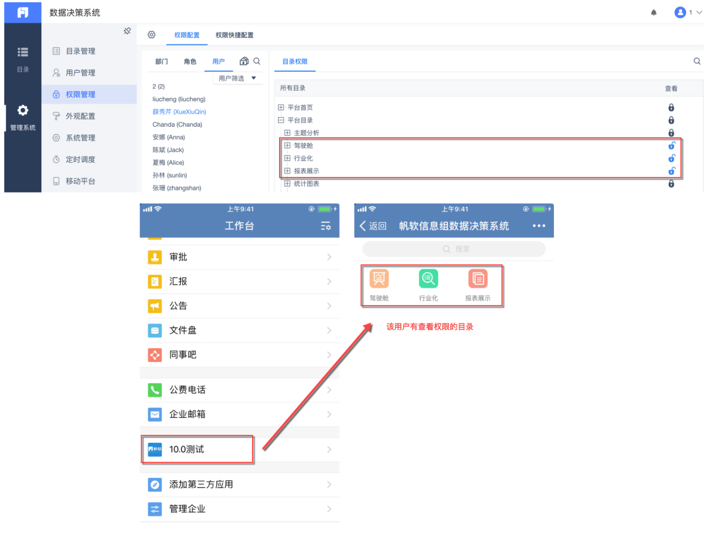The height and width of the screenshot is (547, 710).
Task: Tap the 公告 megaphone icon
Action: 155,306
